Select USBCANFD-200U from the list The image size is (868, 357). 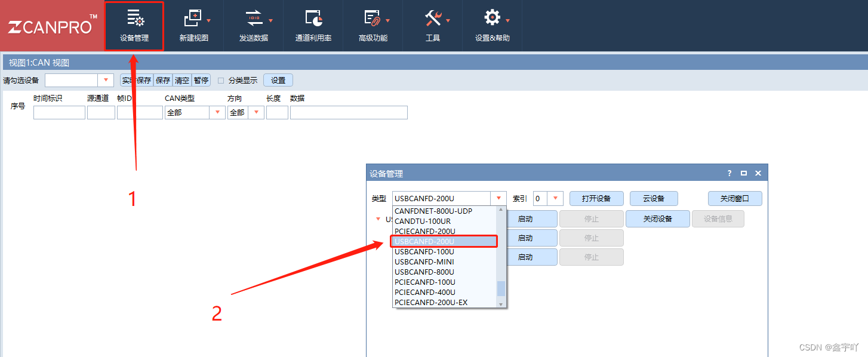click(444, 241)
